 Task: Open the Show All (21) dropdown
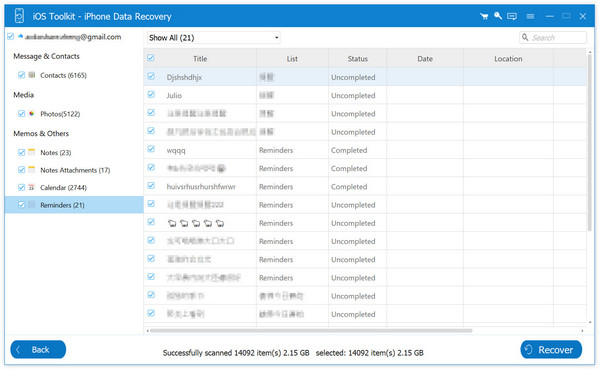point(214,37)
